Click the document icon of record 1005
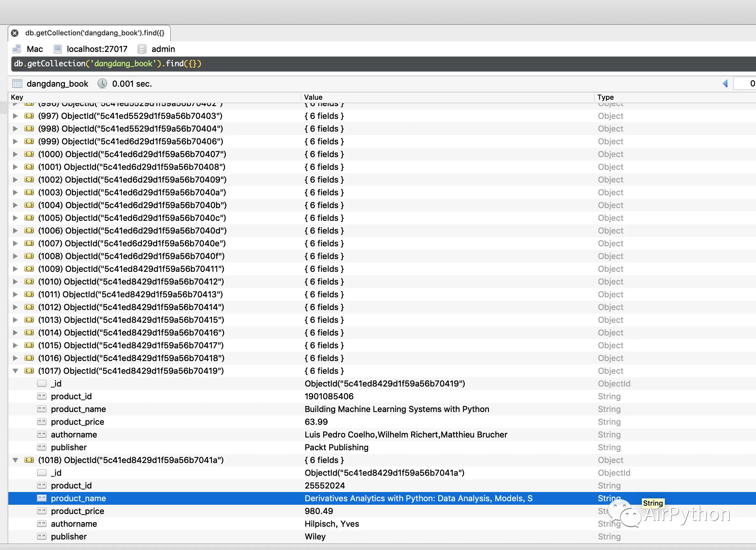 pos(29,218)
